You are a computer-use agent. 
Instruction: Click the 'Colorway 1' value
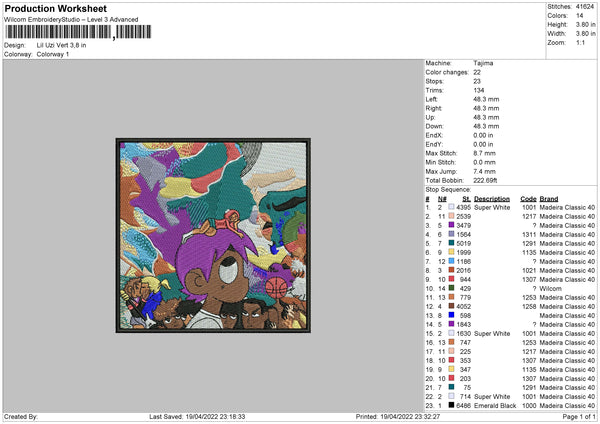click(53, 54)
